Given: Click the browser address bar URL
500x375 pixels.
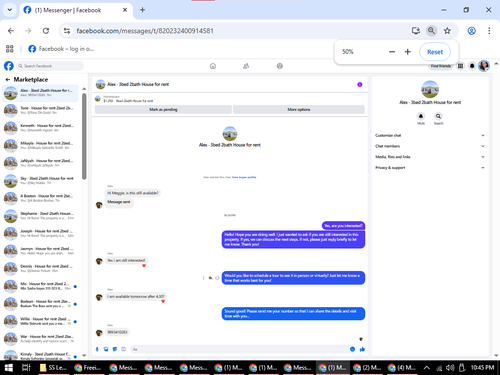Looking at the screenshot, I should click(x=145, y=31).
